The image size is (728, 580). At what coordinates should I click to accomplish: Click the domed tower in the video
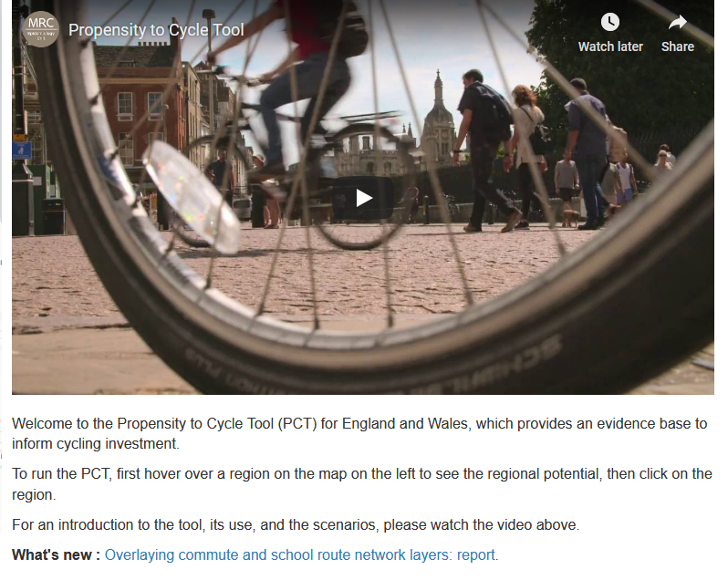pos(438,119)
